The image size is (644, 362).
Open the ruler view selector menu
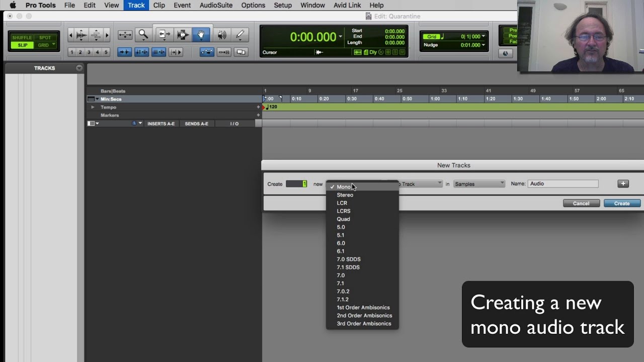click(x=93, y=99)
